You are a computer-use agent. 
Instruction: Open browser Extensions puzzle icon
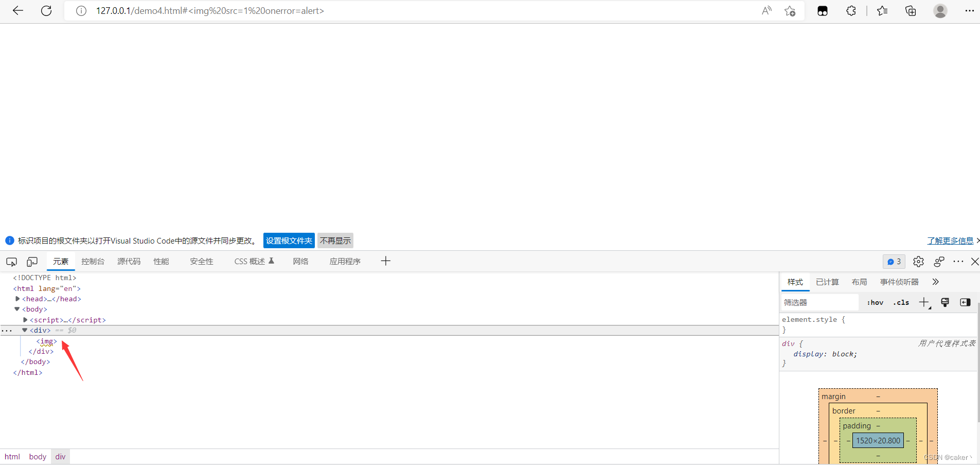[x=851, y=11]
